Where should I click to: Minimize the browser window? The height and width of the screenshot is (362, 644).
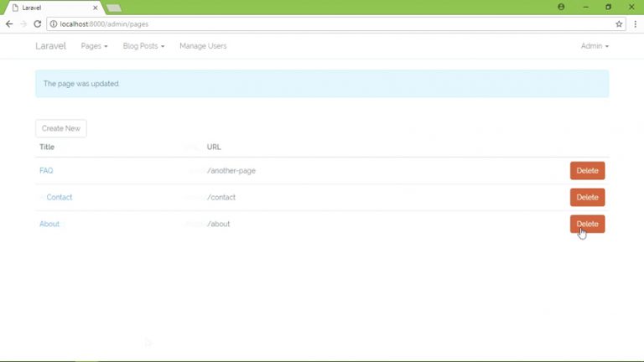tap(585, 7)
